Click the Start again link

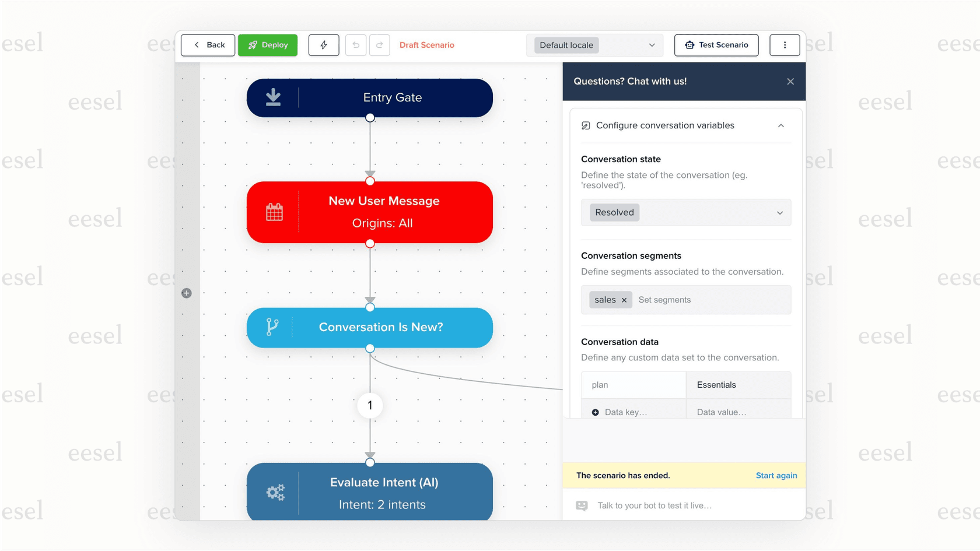point(776,475)
